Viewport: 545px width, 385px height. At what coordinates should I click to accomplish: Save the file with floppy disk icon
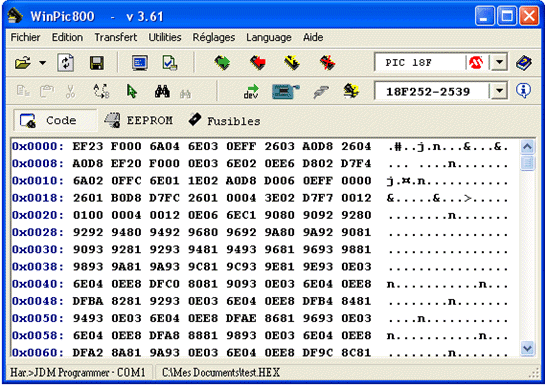(x=97, y=63)
